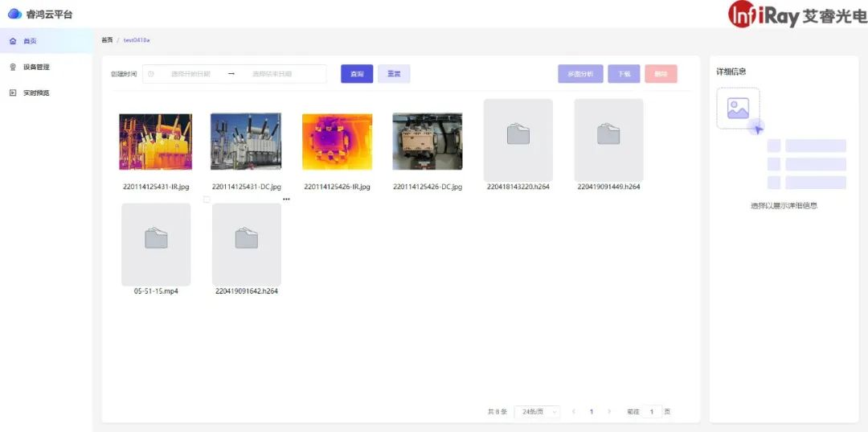Click the next page arrow
Screen dimensions: 868x432
pyautogui.click(x=609, y=412)
